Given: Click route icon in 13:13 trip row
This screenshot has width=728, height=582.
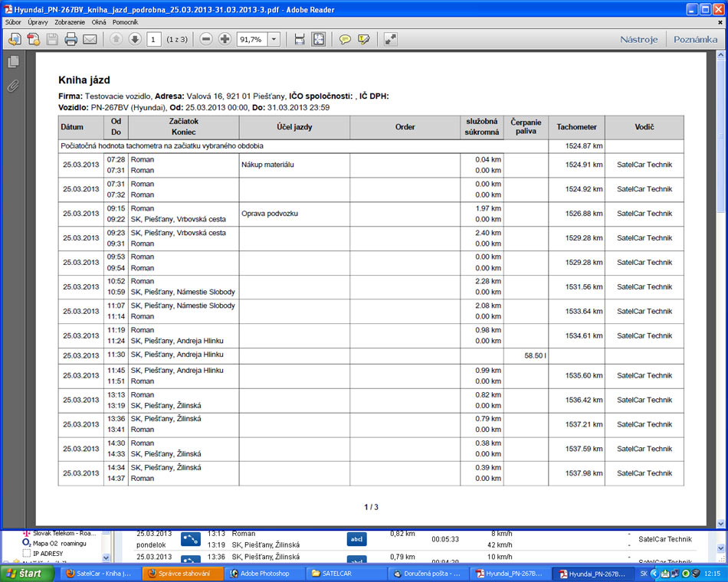Looking at the screenshot, I should (x=190, y=539).
